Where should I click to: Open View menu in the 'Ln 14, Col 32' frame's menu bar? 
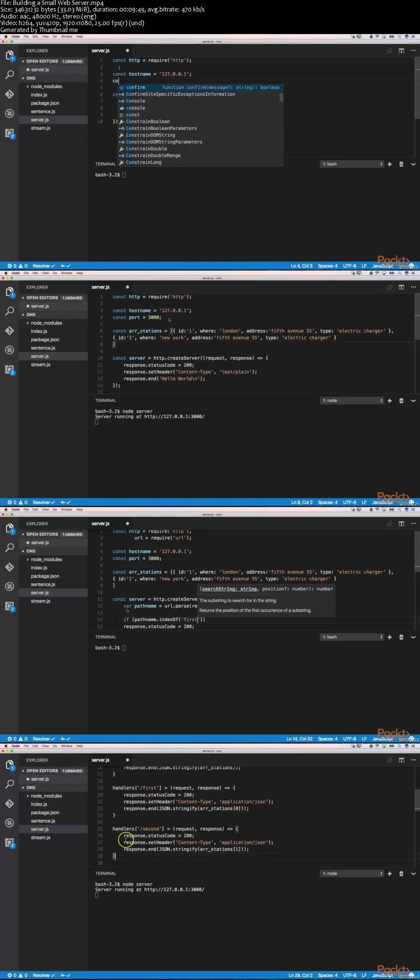45,510
